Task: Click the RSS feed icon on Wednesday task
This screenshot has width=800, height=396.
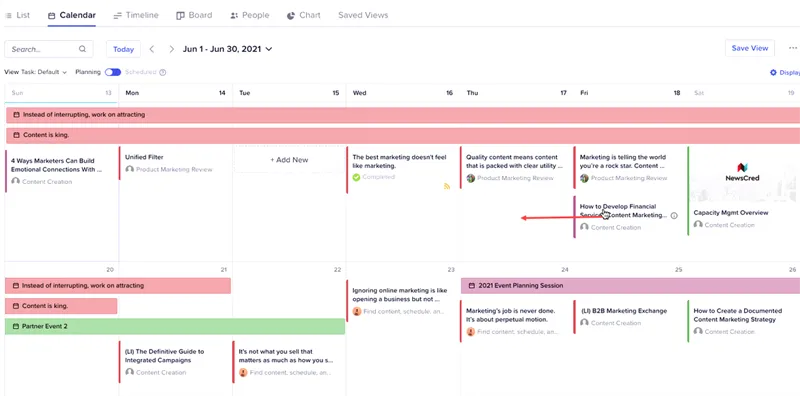Action: [447, 186]
